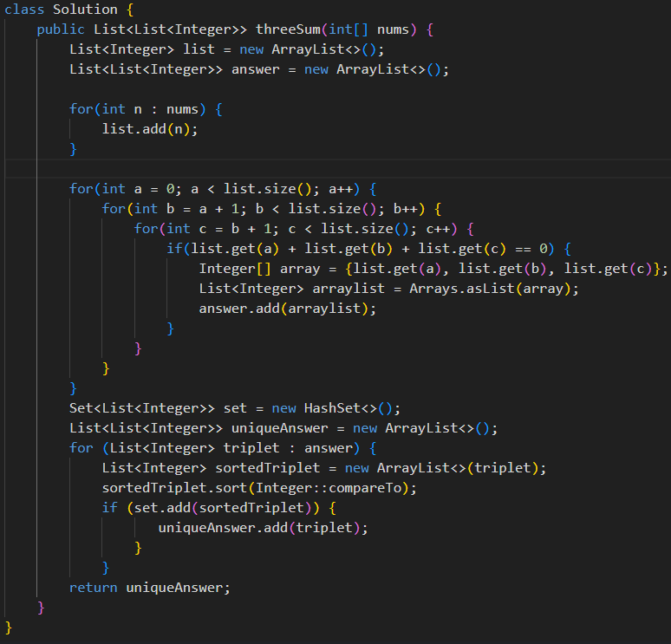Click the 'uniqueAnswer' variable in its declaration line
671x644 pixels.
click(280, 428)
